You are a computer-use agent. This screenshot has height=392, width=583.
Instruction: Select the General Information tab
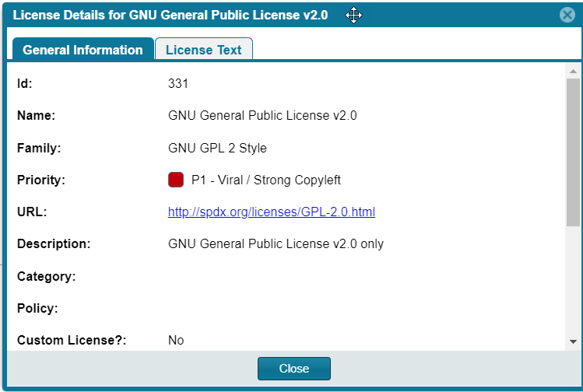pyautogui.click(x=83, y=50)
